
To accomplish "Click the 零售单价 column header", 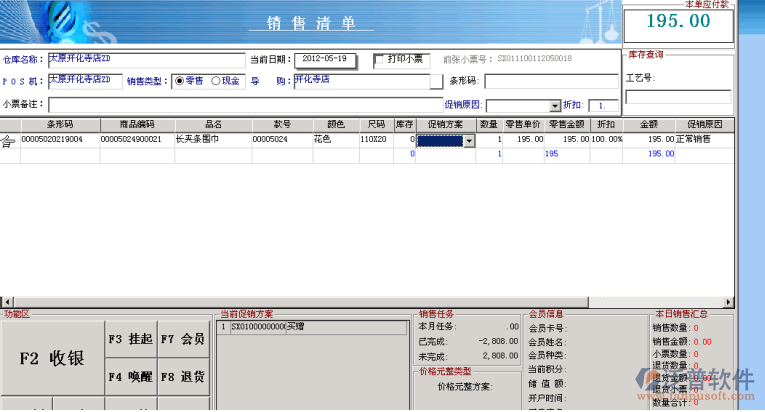I will pyautogui.click(x=523, y=125).
